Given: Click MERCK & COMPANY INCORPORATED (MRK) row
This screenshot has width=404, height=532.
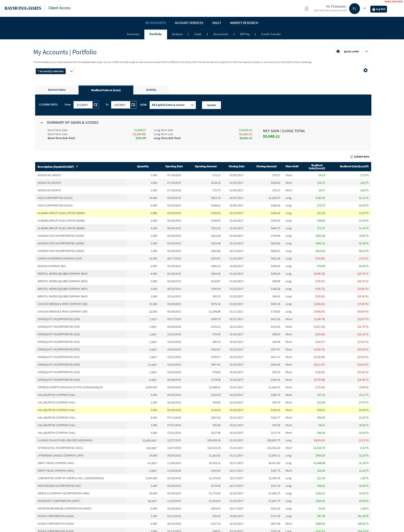Looking at the screenshot, I should 203,493.
